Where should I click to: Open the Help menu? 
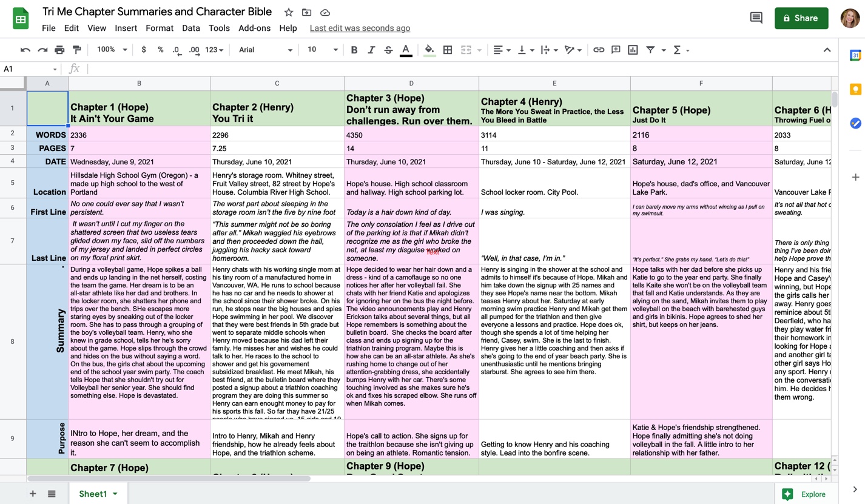click(288, 28)
